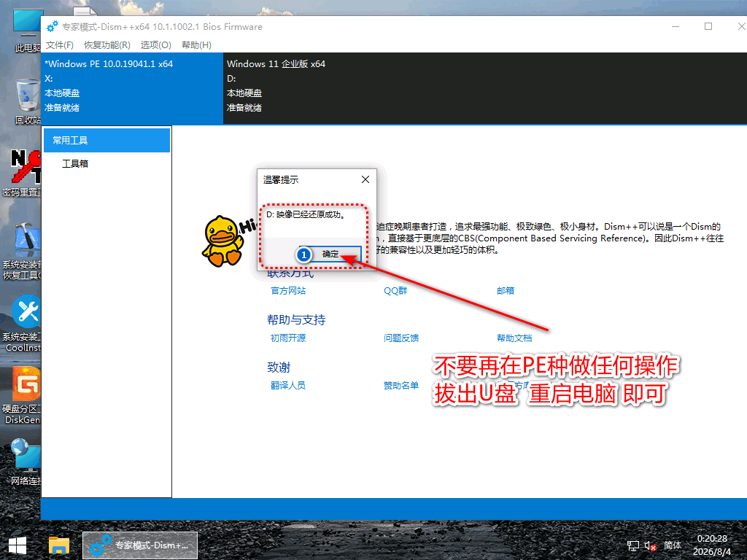This screenshot has width=747, height=560.
Task: Click the 致谢 heading
Action: 279,367
